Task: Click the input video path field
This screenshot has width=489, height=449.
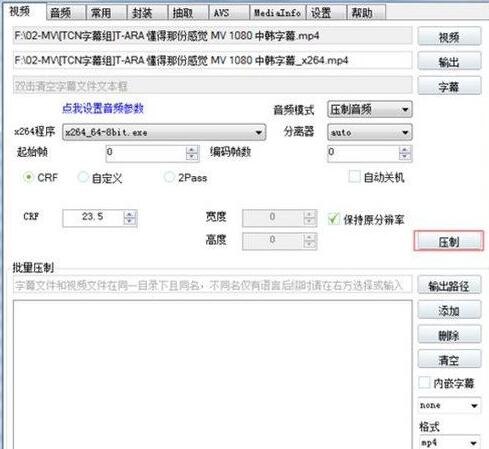Action: tap(212, 36)
